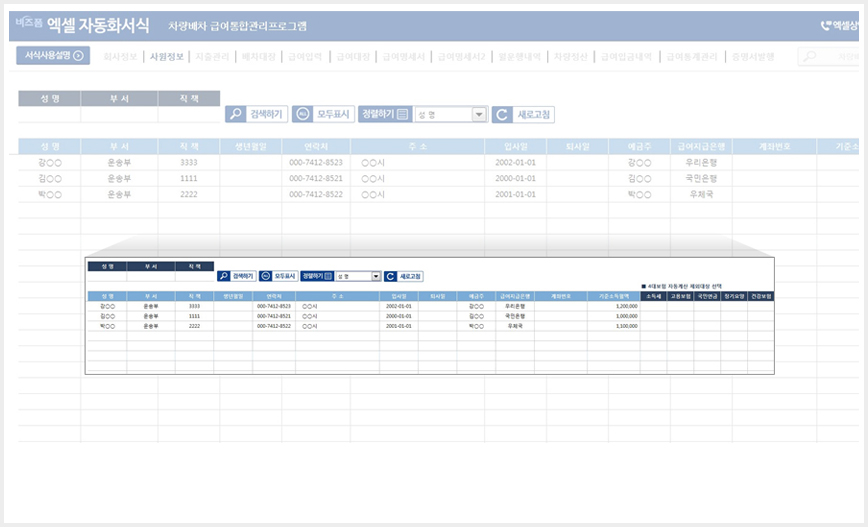
Task: Click hire date 2001-01-01 in the main table
Action: [515, 194]
